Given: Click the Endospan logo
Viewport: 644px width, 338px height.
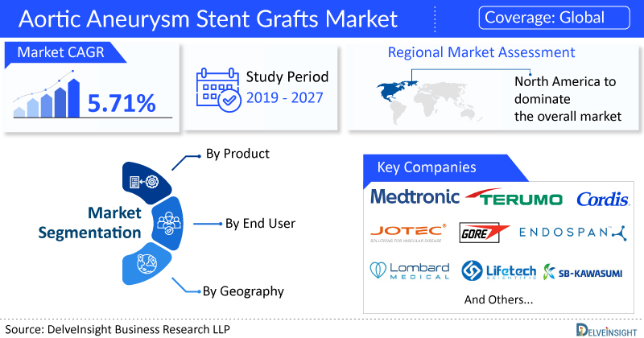Looking at the screenshot, I should coord(572,233).
